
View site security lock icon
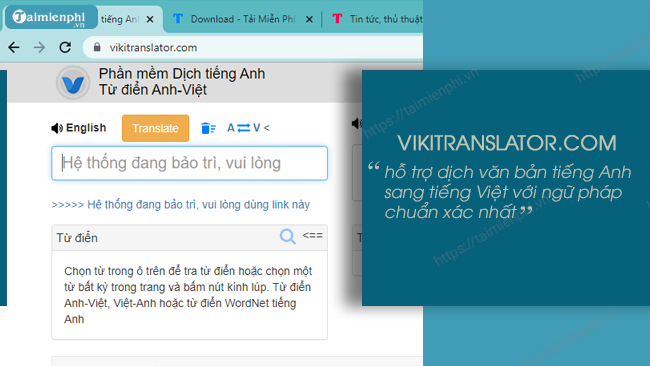[x=97, y=47]
